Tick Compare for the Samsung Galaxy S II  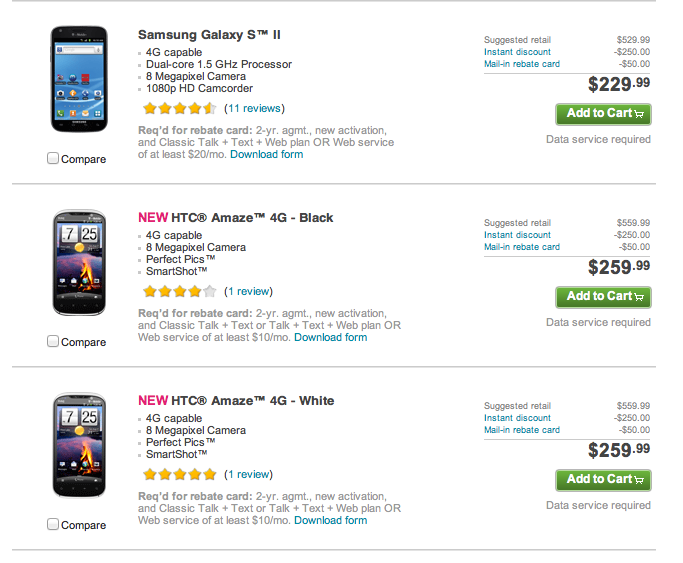(53, 158)
